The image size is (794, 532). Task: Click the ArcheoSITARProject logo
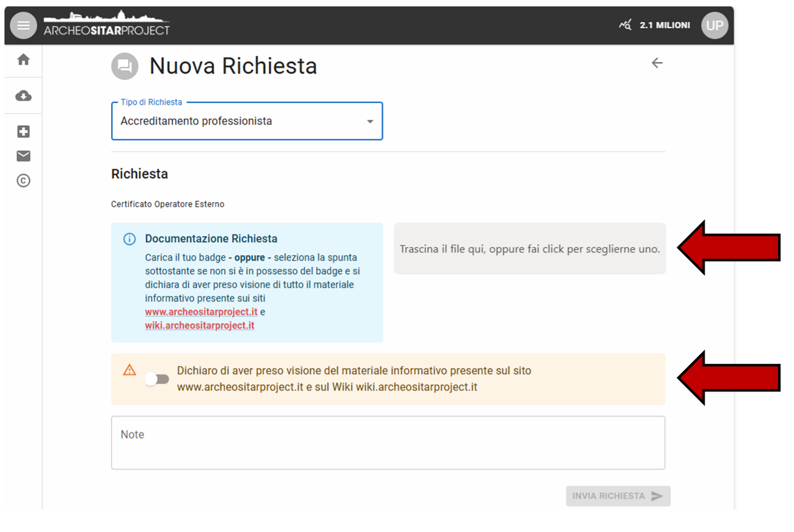107,26
